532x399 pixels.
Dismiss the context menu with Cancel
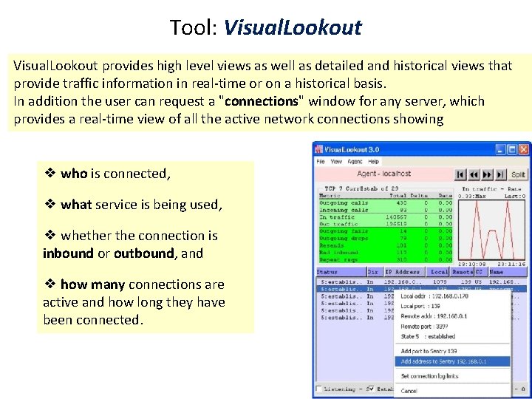pyautogui.click(x=453, y=391)
